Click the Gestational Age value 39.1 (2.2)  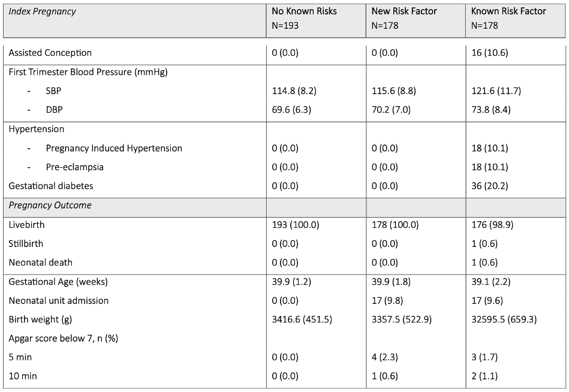tap(490, 282)
